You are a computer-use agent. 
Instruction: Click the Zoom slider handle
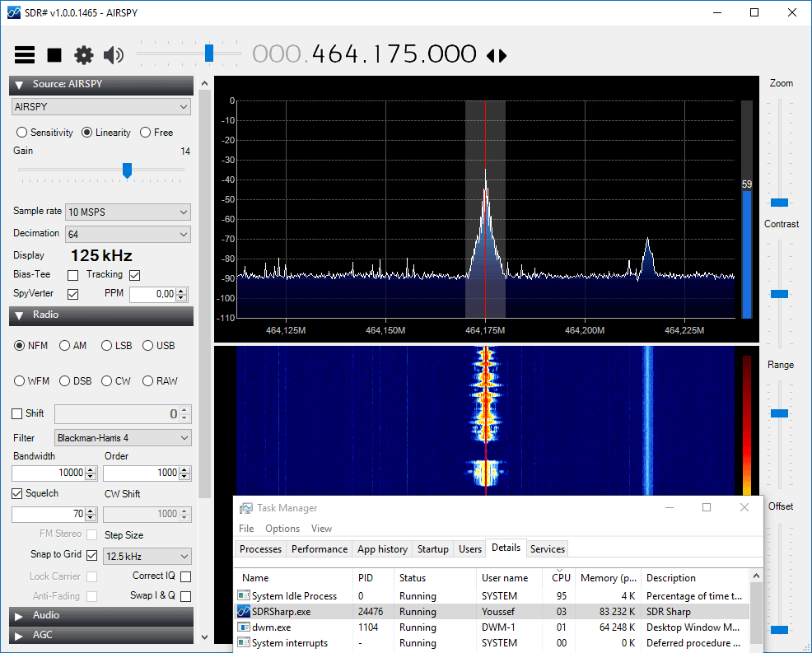tap(779, 203)
